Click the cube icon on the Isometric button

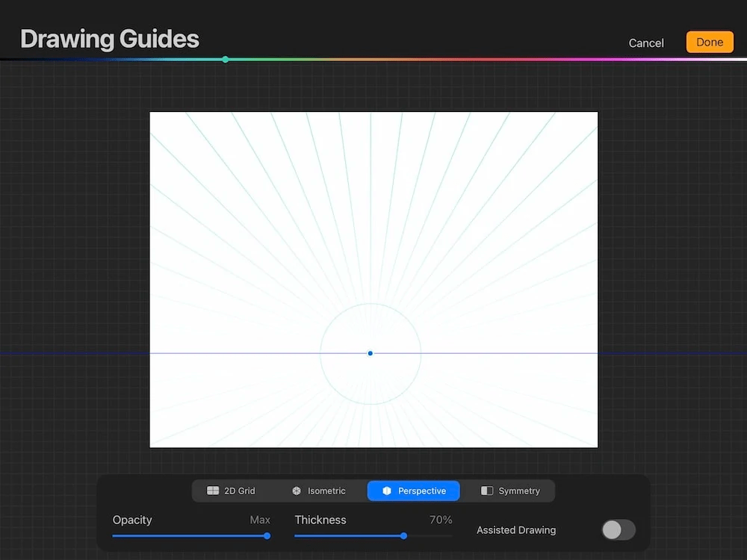pyautogui.click(x=297, y=491)
